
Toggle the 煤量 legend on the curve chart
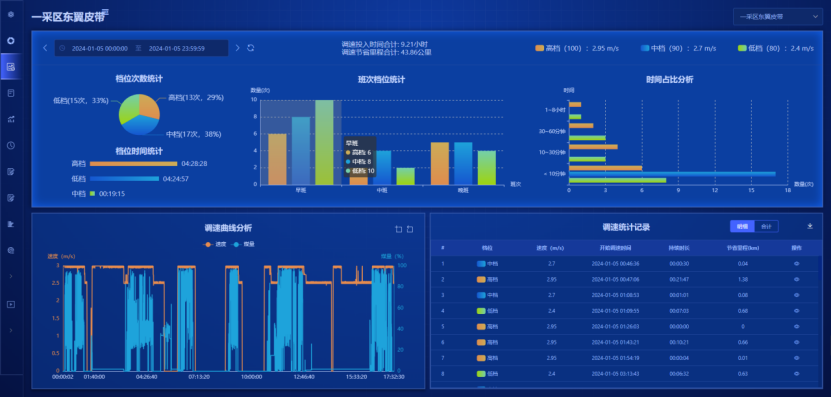pos(242,244)
